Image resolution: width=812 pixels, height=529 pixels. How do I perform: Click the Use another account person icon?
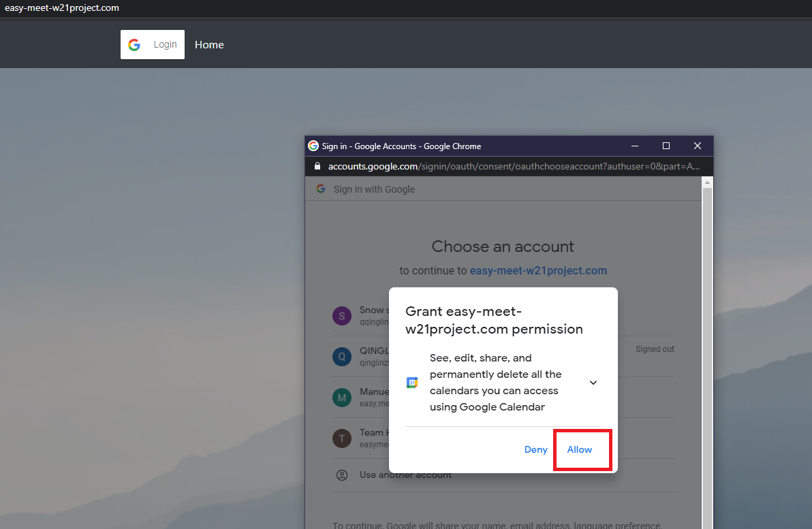[x=342, y=475]
